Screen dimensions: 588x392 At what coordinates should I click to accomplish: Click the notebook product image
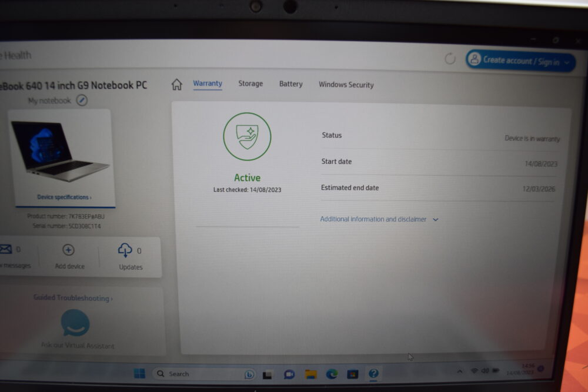[x=60, y=151]
